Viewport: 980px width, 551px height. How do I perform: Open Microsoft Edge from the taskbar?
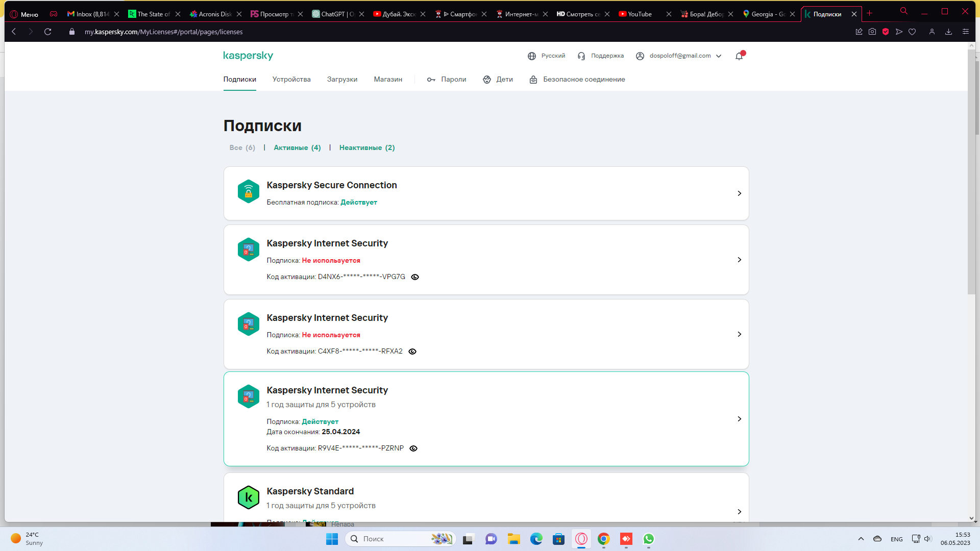pyautogui.click(x=536, y=539)
